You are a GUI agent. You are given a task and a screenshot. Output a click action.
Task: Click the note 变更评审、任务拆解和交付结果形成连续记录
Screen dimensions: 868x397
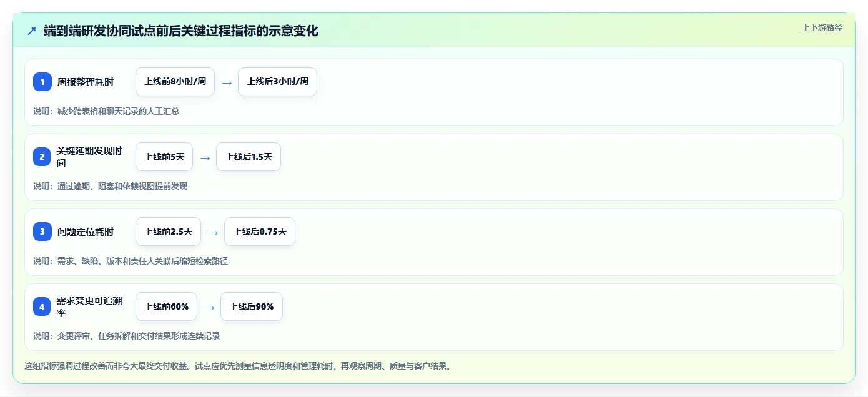point(139,336)
